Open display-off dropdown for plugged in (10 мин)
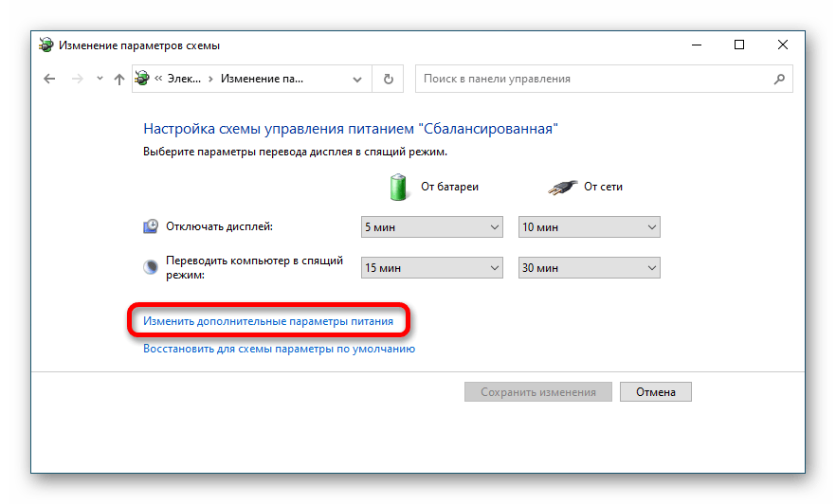836x504 pixels. (x=589, y=227)
